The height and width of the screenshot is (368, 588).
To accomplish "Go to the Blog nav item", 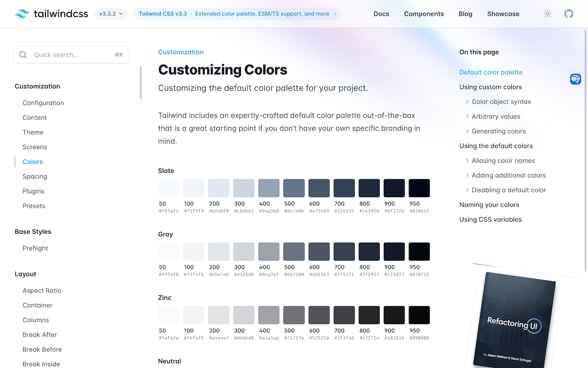I will tap(465, 14).
